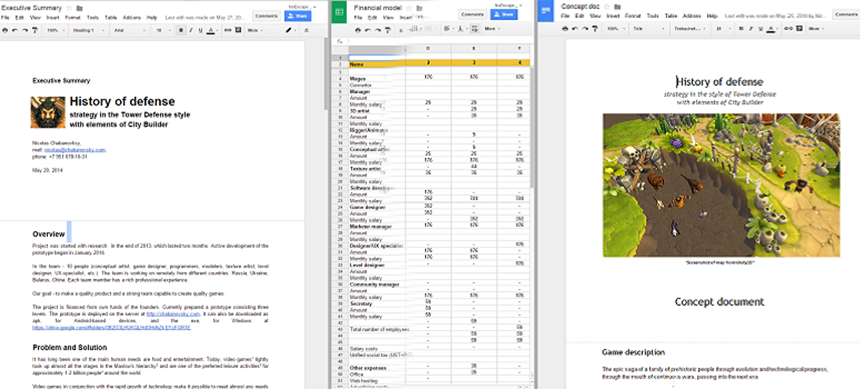
Task: Open borders dropdown in Financial model toolbar
Action: coord(416,29)
